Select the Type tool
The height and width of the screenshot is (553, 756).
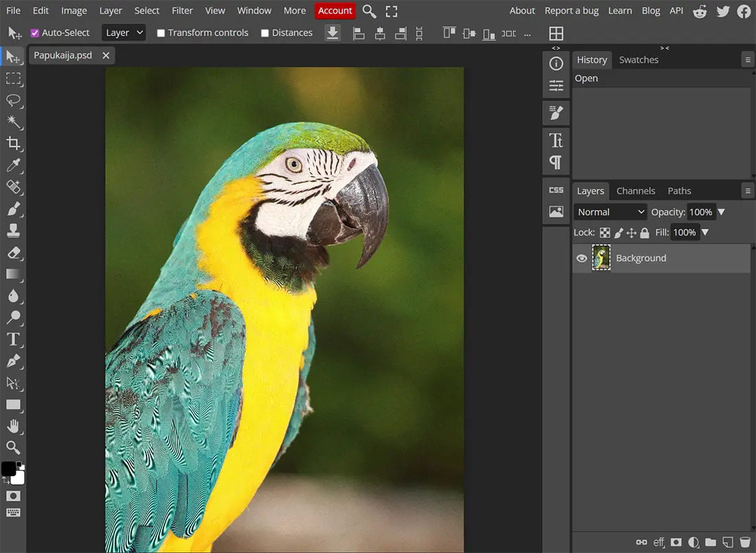click(13, 339)
